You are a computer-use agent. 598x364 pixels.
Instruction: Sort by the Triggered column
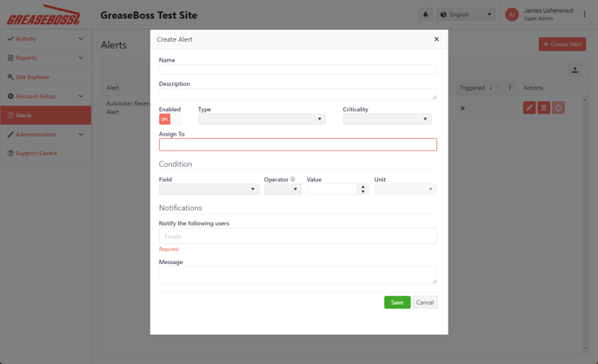click(472, 88)
